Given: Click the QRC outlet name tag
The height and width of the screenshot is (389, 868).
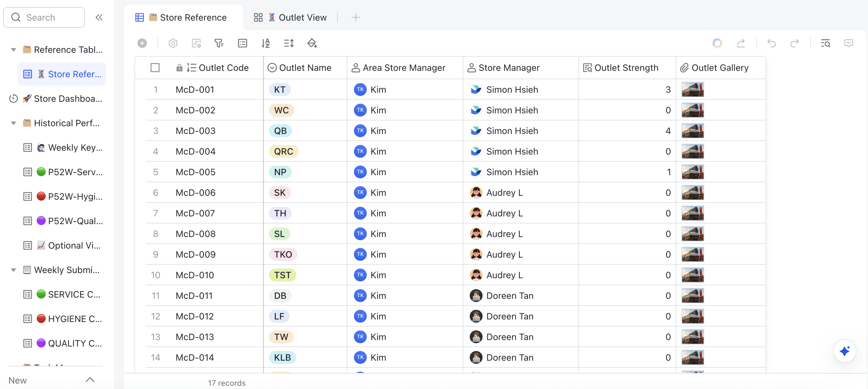Looking at the screenshot, I should (283, 151).
